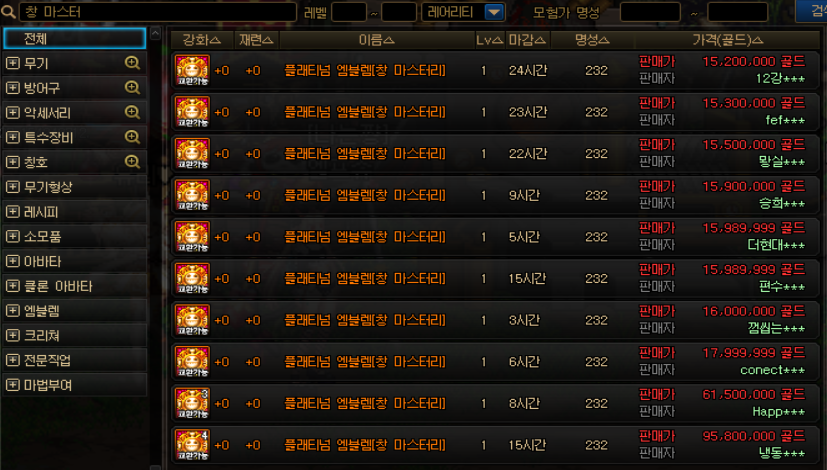Click the minimum 레벨 input field
The width and height of the screenshot is (827, 470).
pos(349,12)
